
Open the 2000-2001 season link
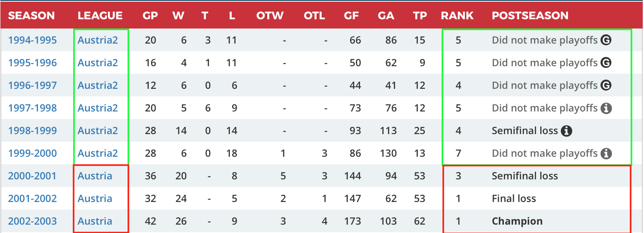tap(32, 176)
